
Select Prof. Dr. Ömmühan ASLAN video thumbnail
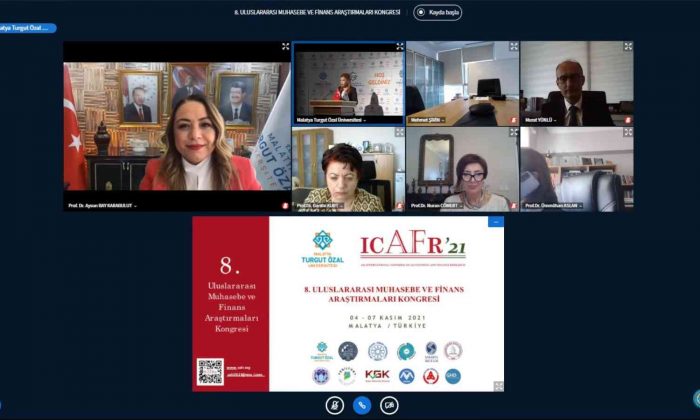[576, 168]
